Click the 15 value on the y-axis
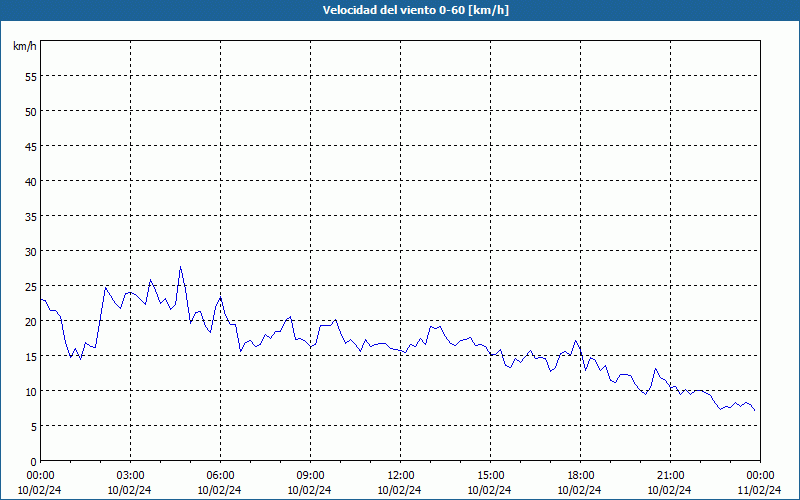Image resolution: width=800 pixels, height=500 pixels. coord(31,357)
